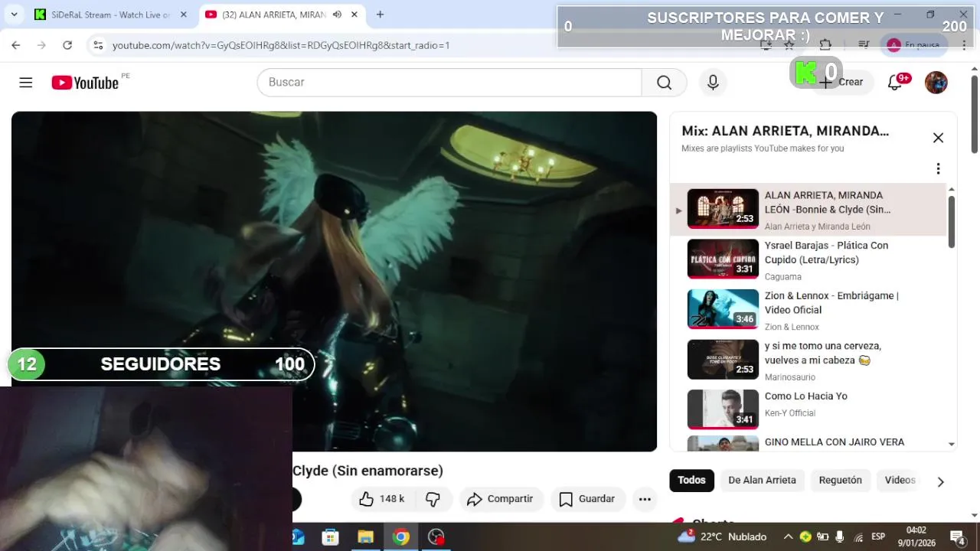980x551 pixels.
Task: Select the 'Videos' filter chip
Action: coord(900,480)
